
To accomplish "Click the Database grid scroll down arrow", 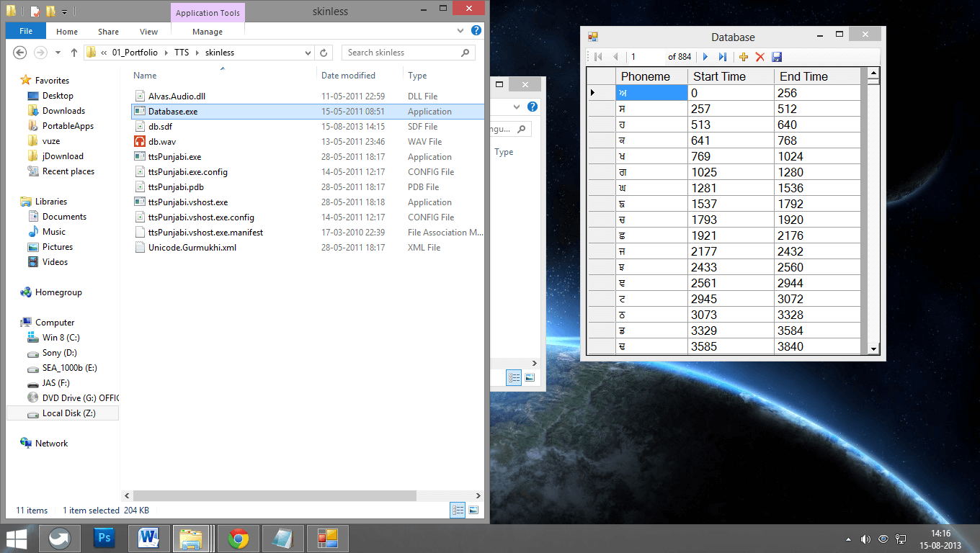I will tap(873, 349).
